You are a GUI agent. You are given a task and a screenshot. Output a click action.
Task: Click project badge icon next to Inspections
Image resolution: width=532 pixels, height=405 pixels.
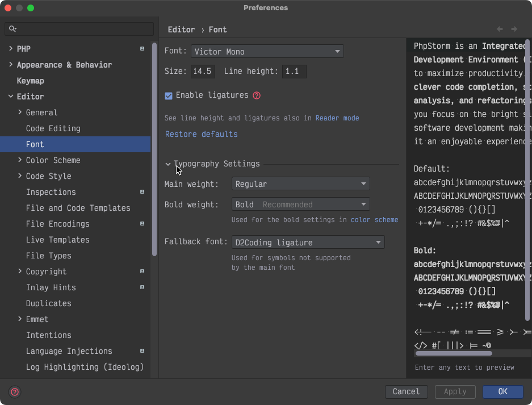tap(142, 192)
